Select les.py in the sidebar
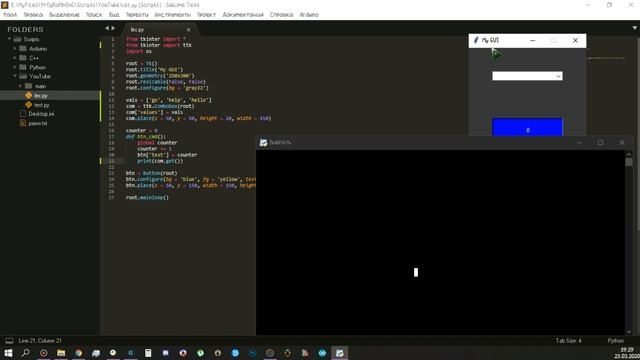 tap(50, 96)
